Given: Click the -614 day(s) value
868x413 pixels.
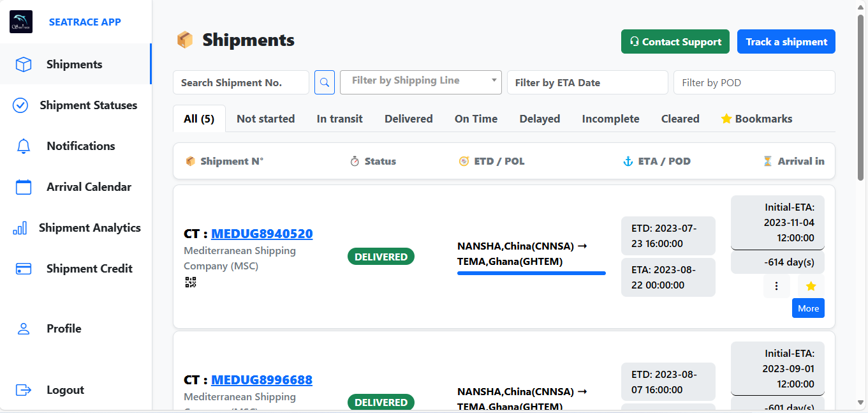Looking at the screenshot, I should [x=777, y=262].
